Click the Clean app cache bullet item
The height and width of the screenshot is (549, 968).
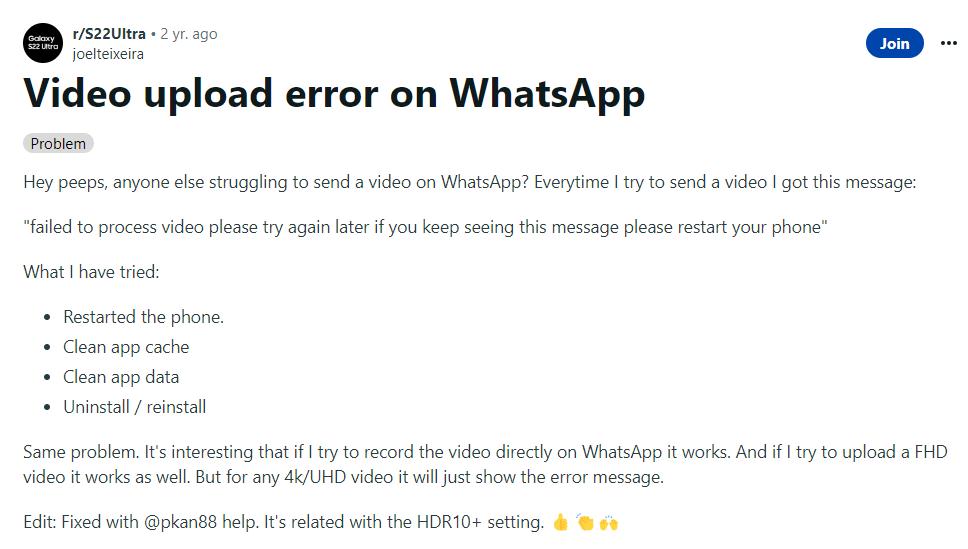[126, 347]
